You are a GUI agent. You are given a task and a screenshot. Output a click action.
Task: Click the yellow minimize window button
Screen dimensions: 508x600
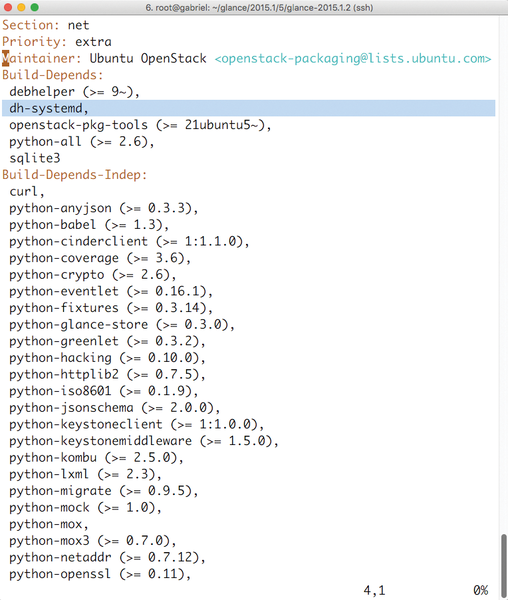point(21,7)
